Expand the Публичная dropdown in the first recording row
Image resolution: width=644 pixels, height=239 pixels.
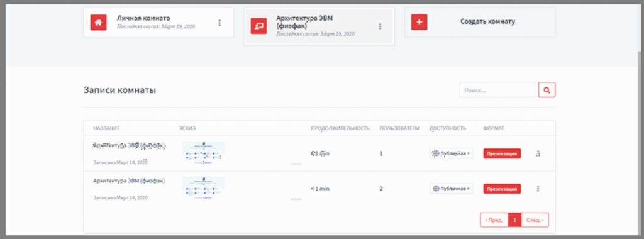pyautogui.click(x=452, y=153)
